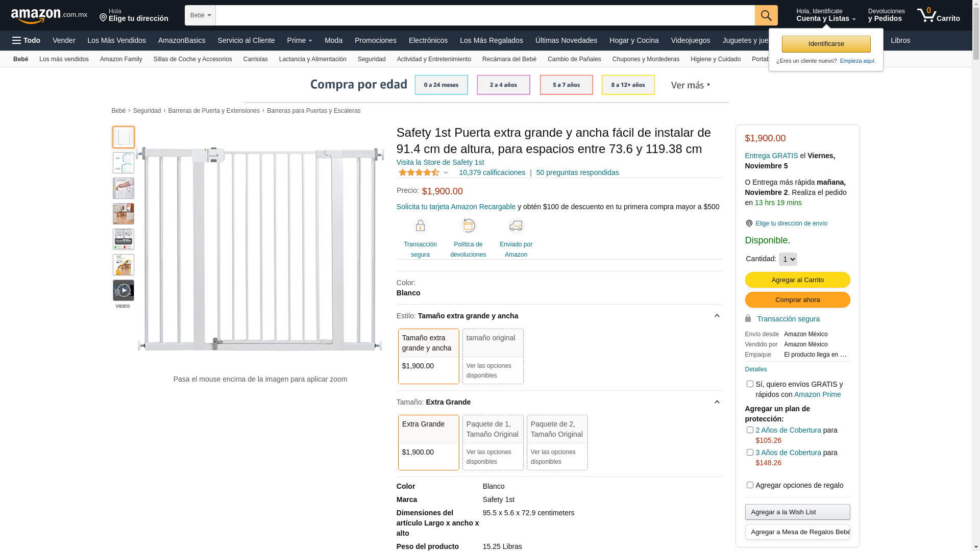
Task: Open Videojuegos in the navigation bar
Action: point(690,40)
